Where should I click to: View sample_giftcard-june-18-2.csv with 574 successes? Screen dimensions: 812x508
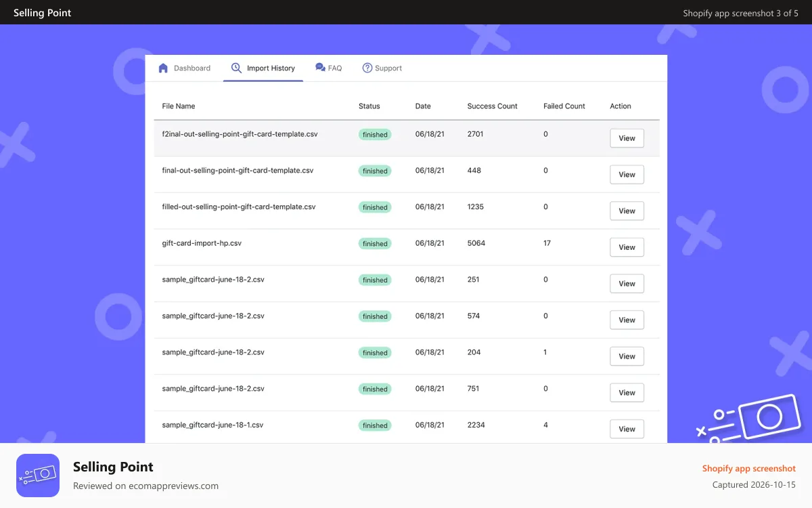[627, 320]
